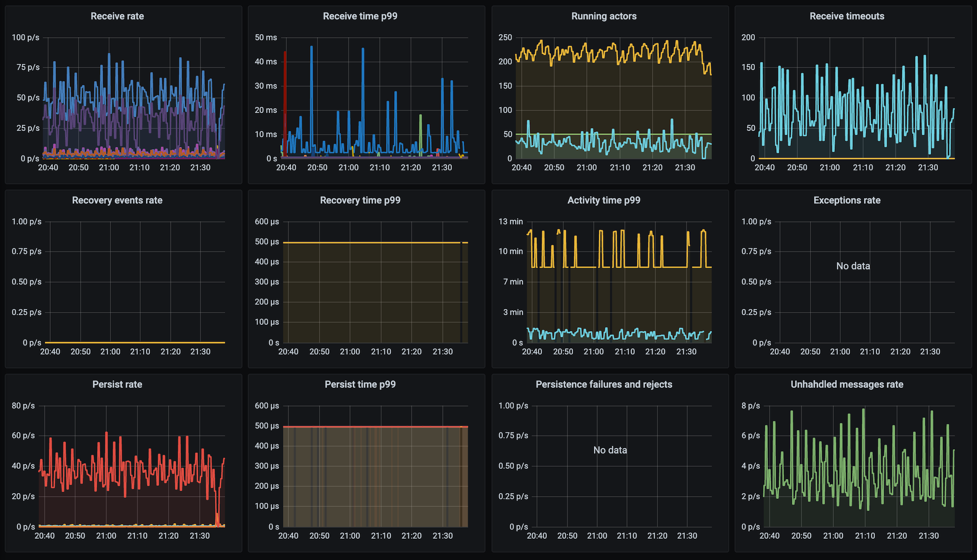Open the Exceptions rate panel title menu
Image resolution: width=977 pixels, height=560 pixels.
pyautogui.click(x=847, y=200)
